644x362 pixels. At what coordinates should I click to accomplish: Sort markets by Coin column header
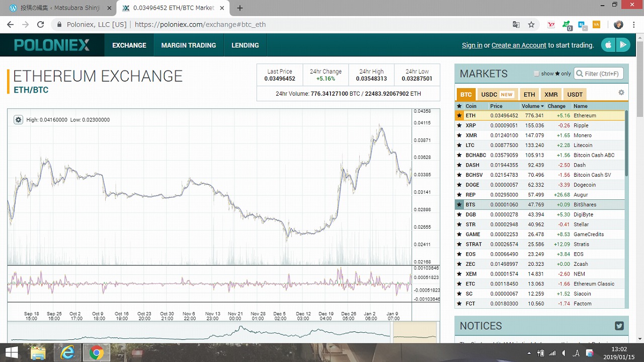pyautogui.click(x=471, y=106)
